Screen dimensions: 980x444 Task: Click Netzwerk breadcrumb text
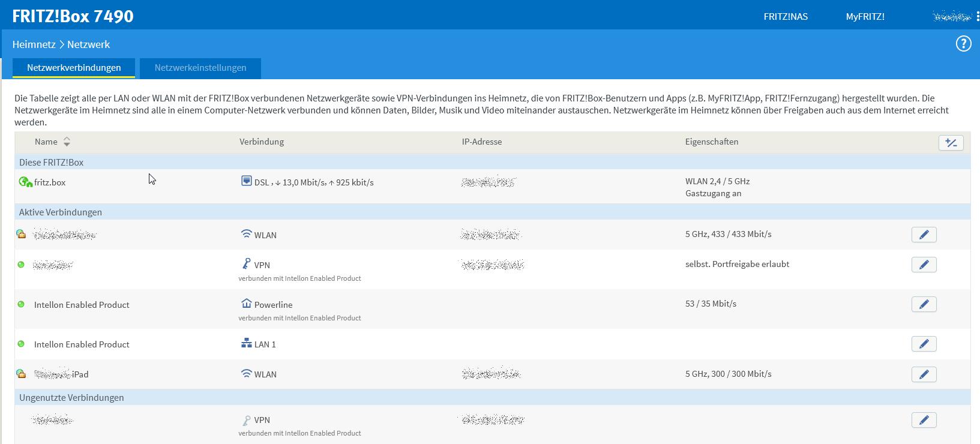[89, 44]
